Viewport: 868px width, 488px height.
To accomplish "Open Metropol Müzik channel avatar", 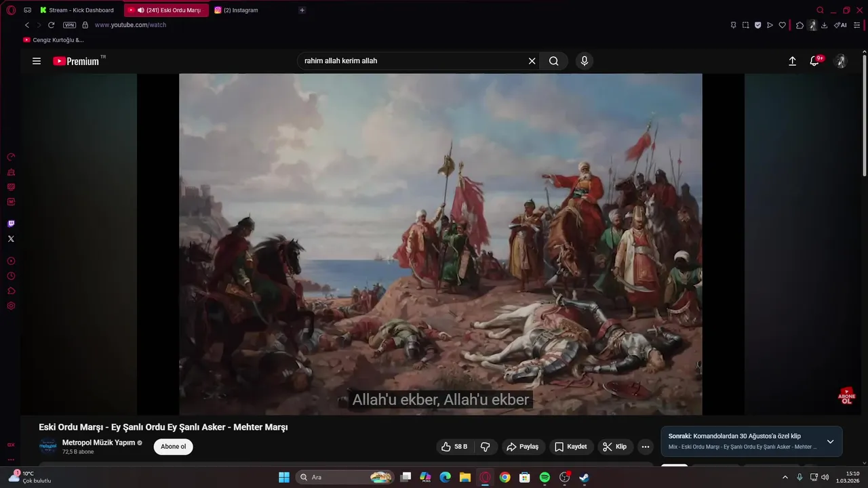I will click(x=47, y=447).
